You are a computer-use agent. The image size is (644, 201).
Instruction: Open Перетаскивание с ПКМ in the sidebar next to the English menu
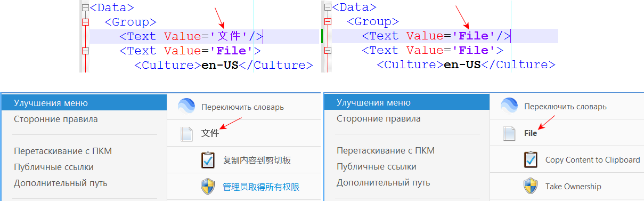click(386, 151)
